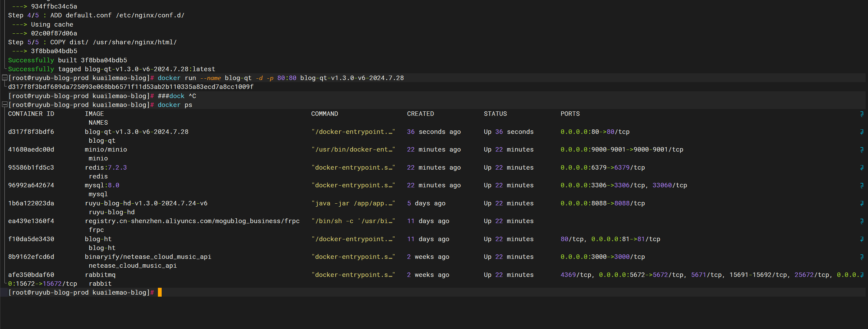Screen dimensions: 868x329
Task: Select container ID 41680aedc00d
Action: [x=31, y=150]
